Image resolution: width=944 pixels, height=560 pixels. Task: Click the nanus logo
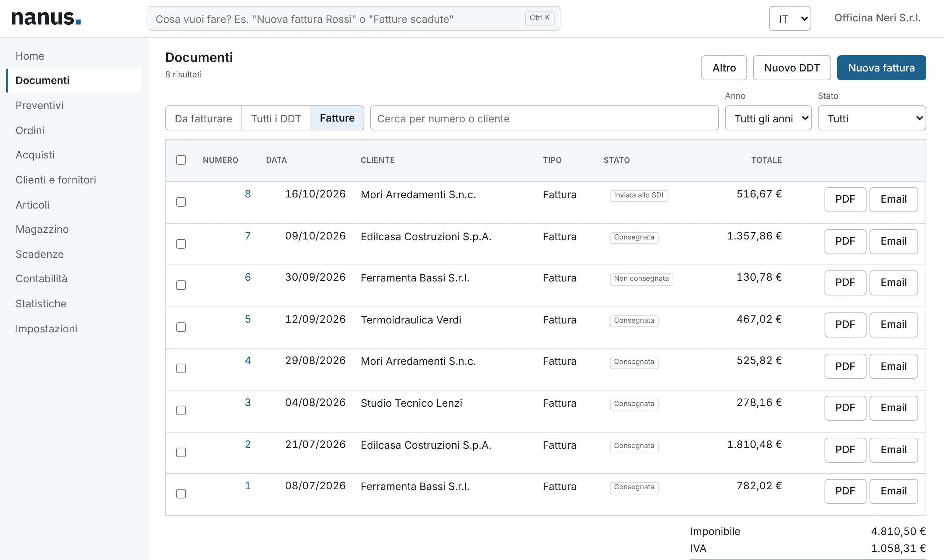point(46,18)
